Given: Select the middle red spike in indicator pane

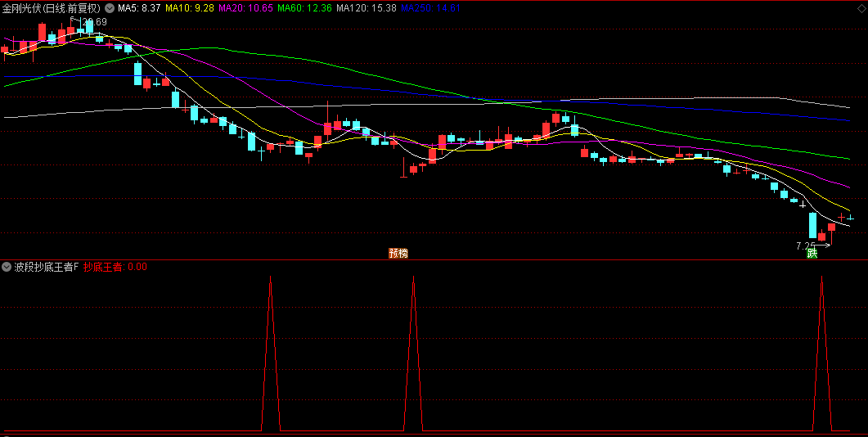Looking at the screenshot, I should [x=413, y=353].
